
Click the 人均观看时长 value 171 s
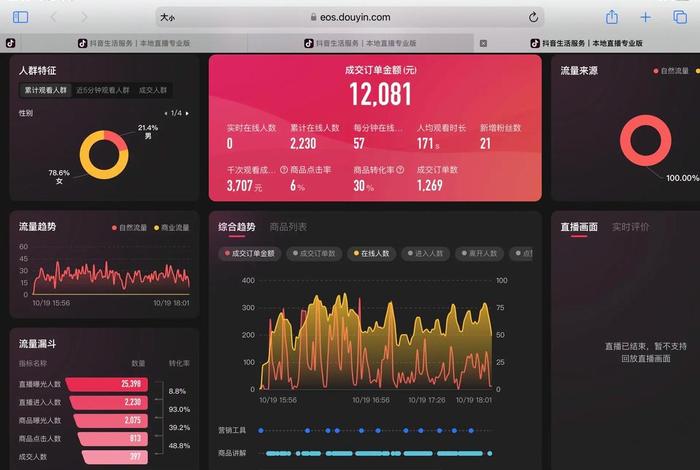click(428, 144)
